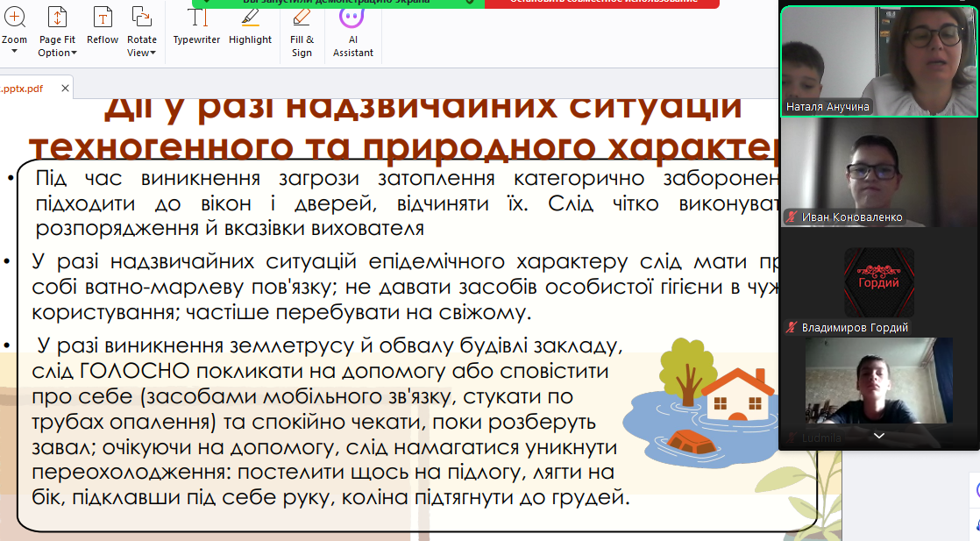Select Наталя Анучина's video tile
The width and height of the screenshot is (980, 541).
point(878,60)
